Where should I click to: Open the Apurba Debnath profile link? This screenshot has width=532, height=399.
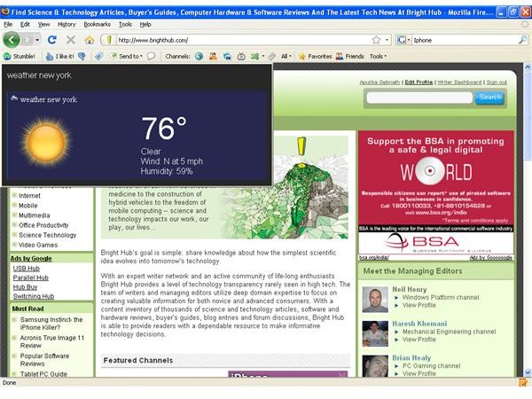click(x=379, y=82)
